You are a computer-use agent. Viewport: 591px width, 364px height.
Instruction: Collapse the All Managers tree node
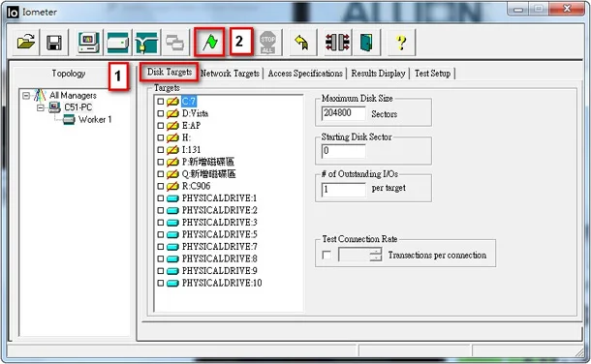26,95
